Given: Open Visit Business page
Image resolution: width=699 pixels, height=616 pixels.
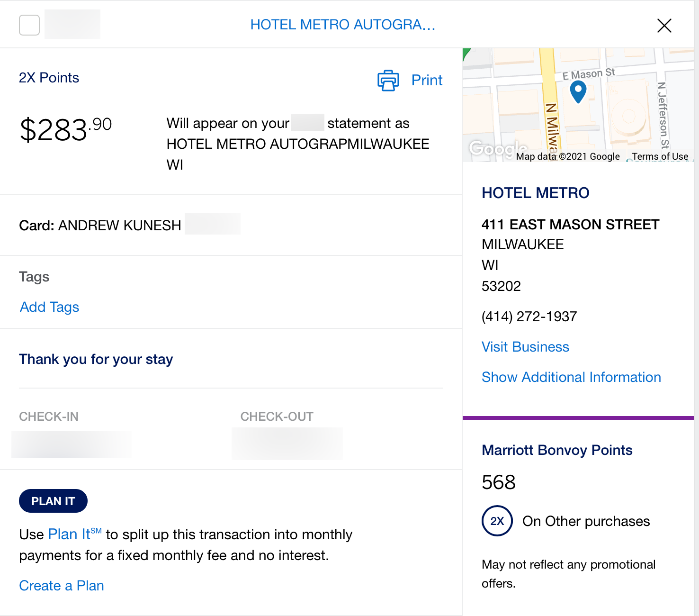Looking at the screenshot, I should pyautogui.click(x=525, y=346).
